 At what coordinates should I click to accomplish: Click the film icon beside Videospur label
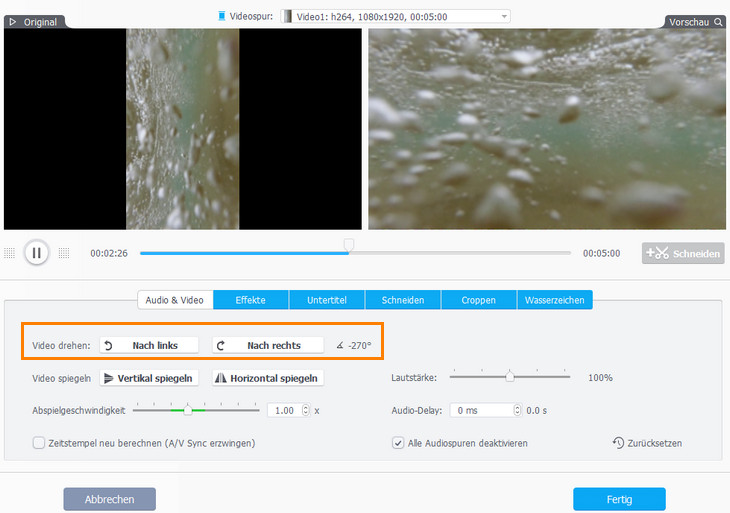222,16
